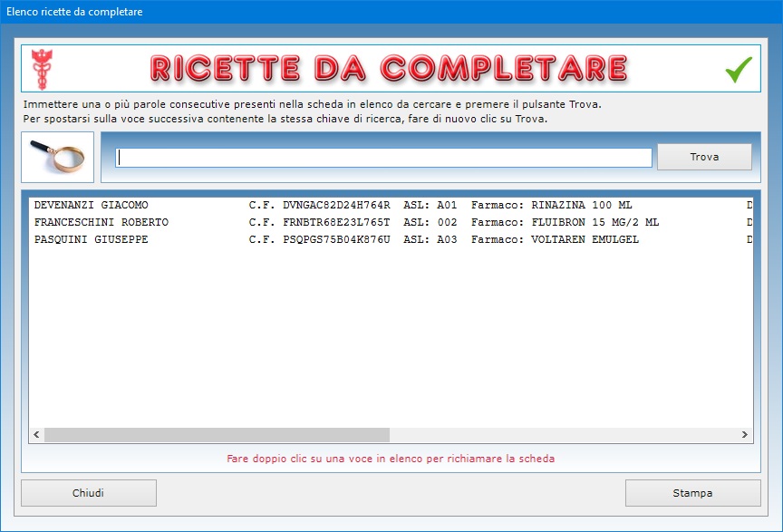Click fiscal code FRNBTR68E23L765T
The height and width of the screenshot is (532, 783).
click(x=336, y=222)
